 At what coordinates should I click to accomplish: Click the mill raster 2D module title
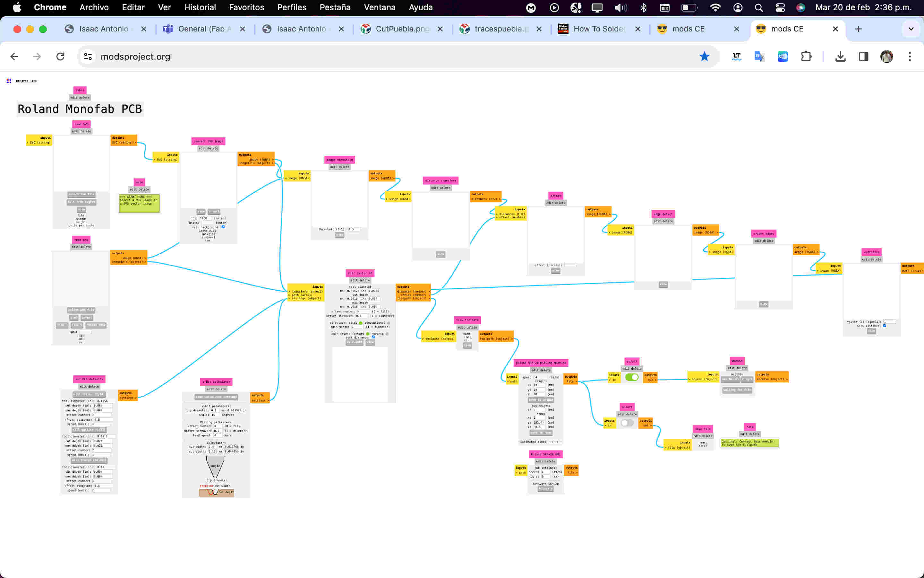[x=360, y=273]
